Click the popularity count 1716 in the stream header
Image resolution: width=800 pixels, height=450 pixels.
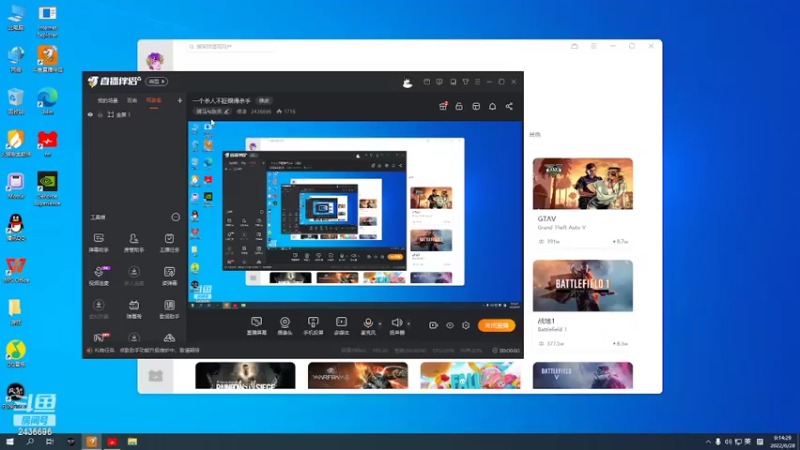[286, 111]
